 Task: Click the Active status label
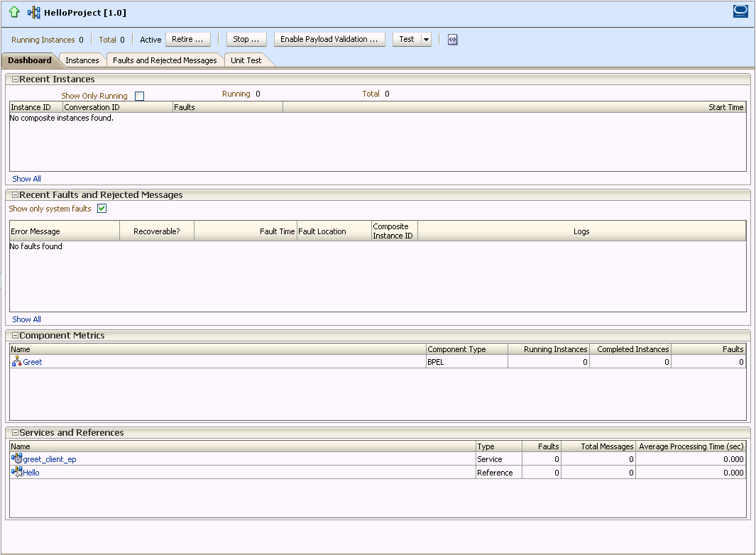pos(150,40)
